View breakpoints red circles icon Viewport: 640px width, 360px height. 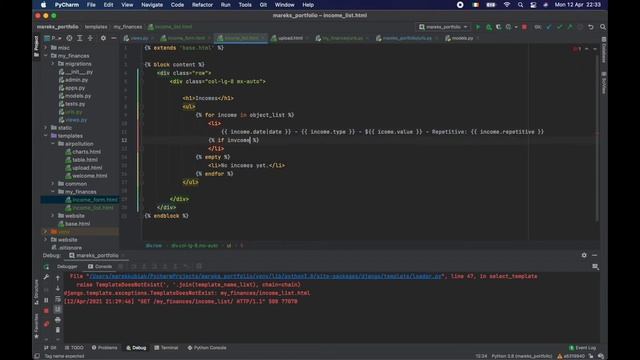point(46,324)
